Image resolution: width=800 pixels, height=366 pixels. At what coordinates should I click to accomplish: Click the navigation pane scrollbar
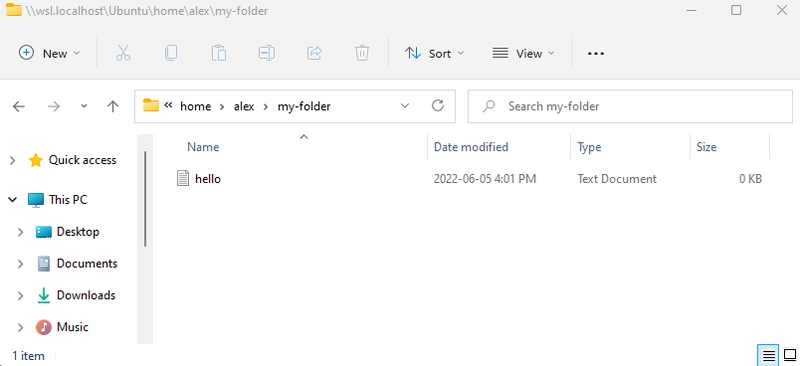(x=145, y=199)
